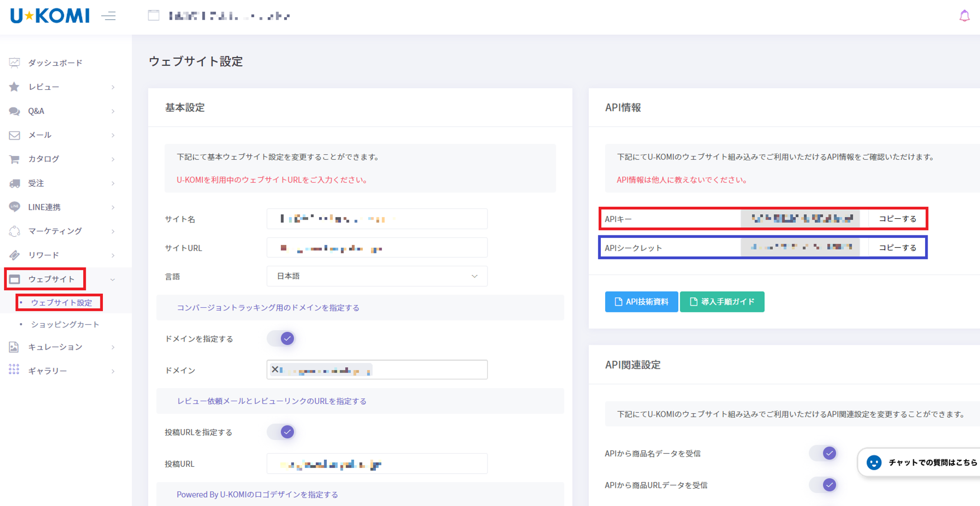The image size is (980, 506).
Task: Click the Orders truck icon
Action: pyautogui.click(x=14, y=183)
